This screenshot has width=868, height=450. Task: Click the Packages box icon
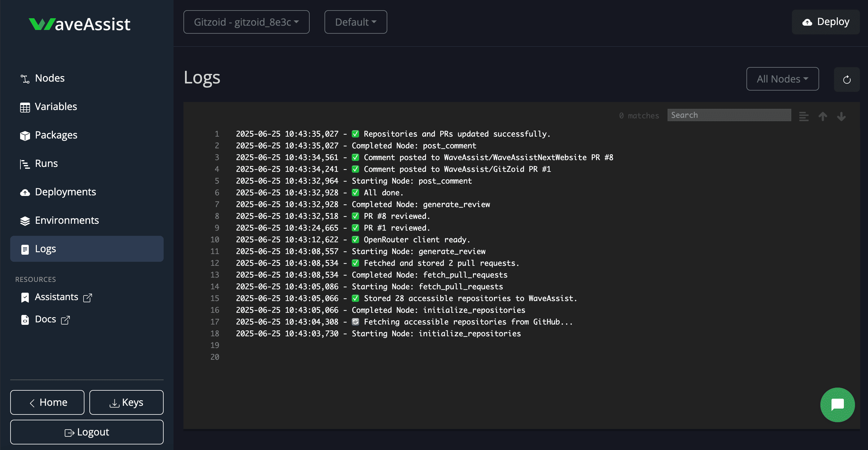pos(25,136)
